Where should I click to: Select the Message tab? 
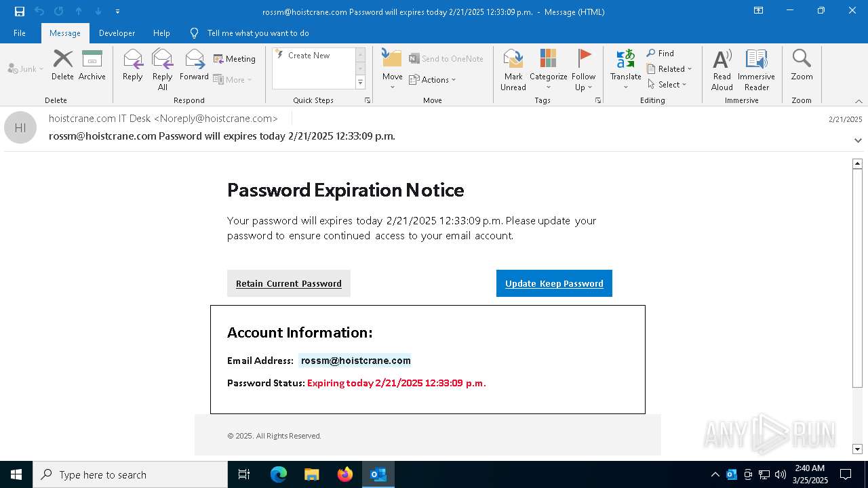tap(65, 33)
